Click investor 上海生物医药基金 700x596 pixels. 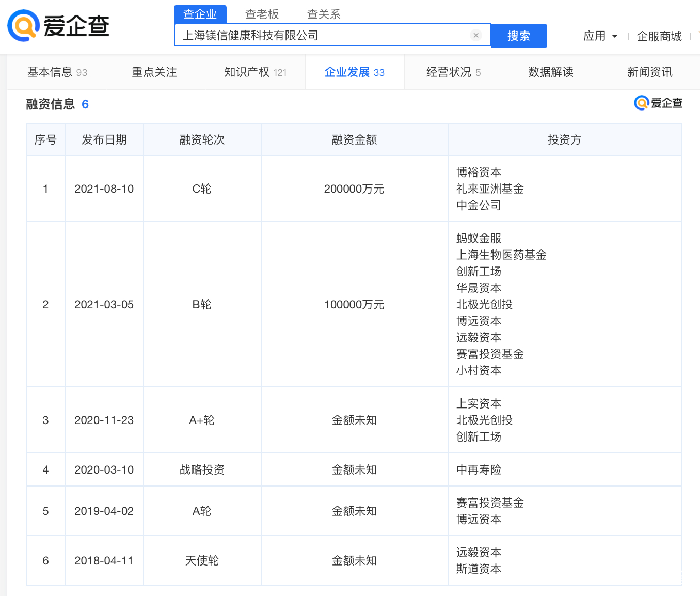(x=501, y=255)
